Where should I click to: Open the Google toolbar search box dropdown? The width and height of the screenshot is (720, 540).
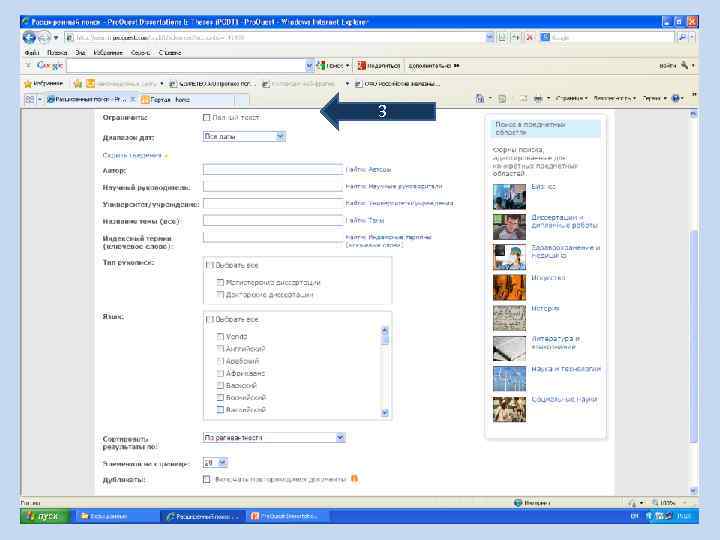[309, 66]
